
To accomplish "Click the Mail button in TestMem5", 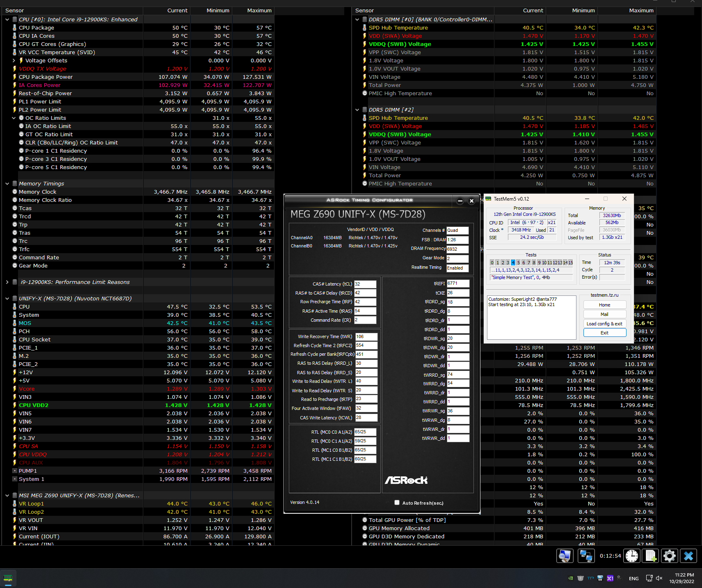I will pos(605,314).
